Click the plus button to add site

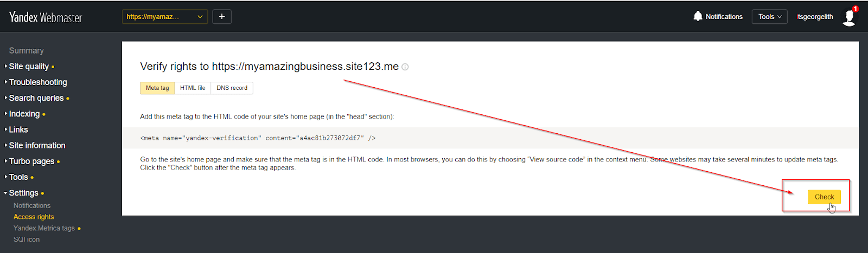222,17
